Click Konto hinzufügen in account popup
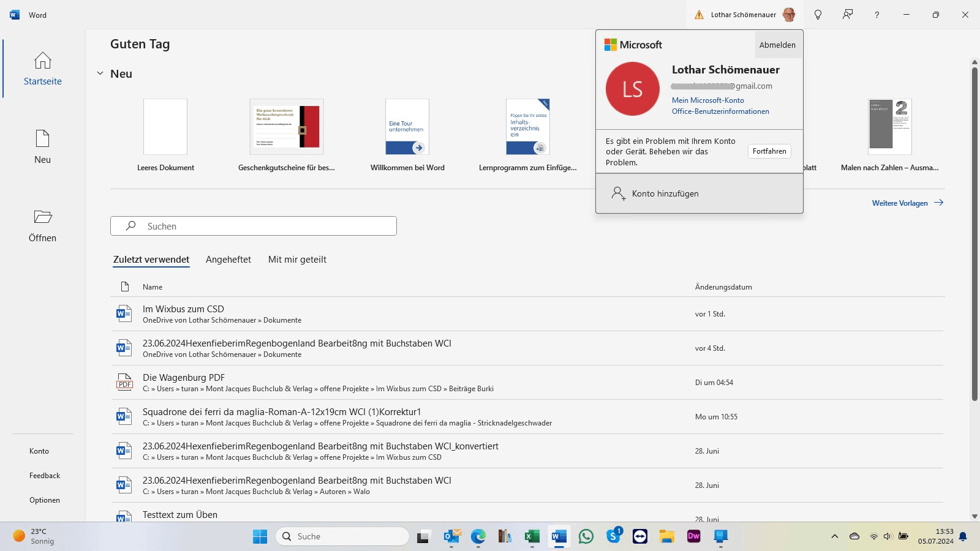 pos(699,193)
